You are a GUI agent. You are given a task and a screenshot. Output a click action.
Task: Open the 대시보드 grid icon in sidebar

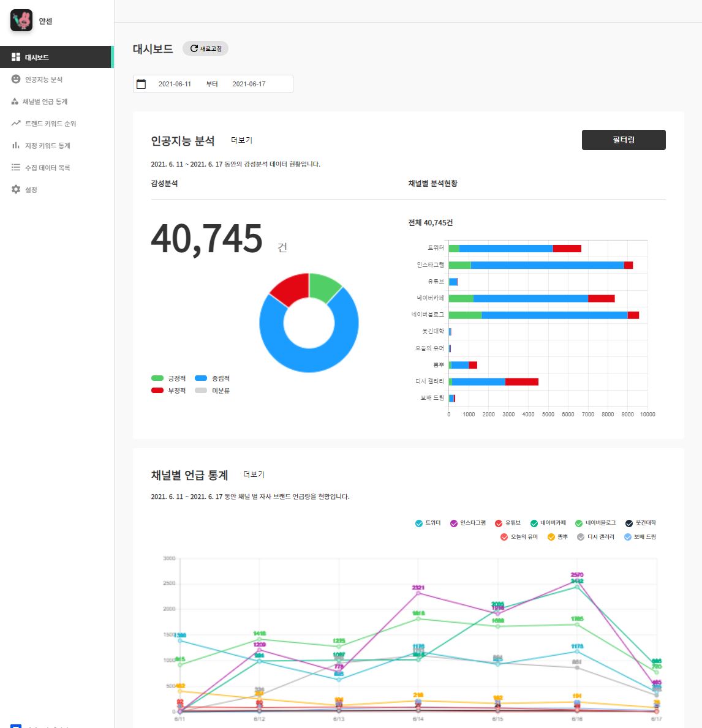[x=16, y=57]
